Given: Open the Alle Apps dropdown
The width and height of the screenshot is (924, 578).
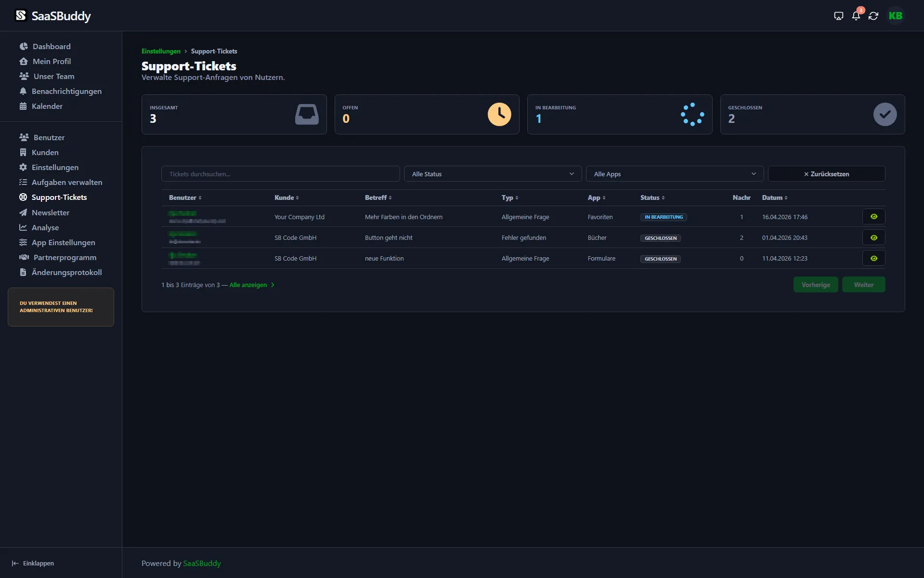Looking at the screenshot, I should coord(675,174).
